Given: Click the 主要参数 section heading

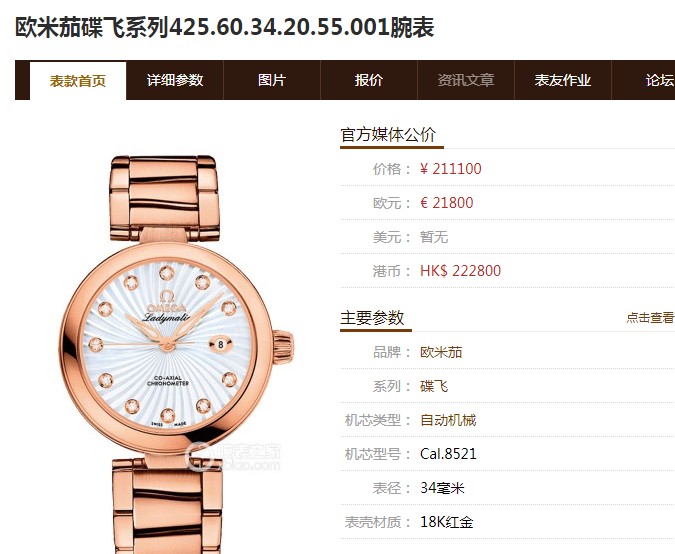Looking at the screenshot, I should 372,318.
